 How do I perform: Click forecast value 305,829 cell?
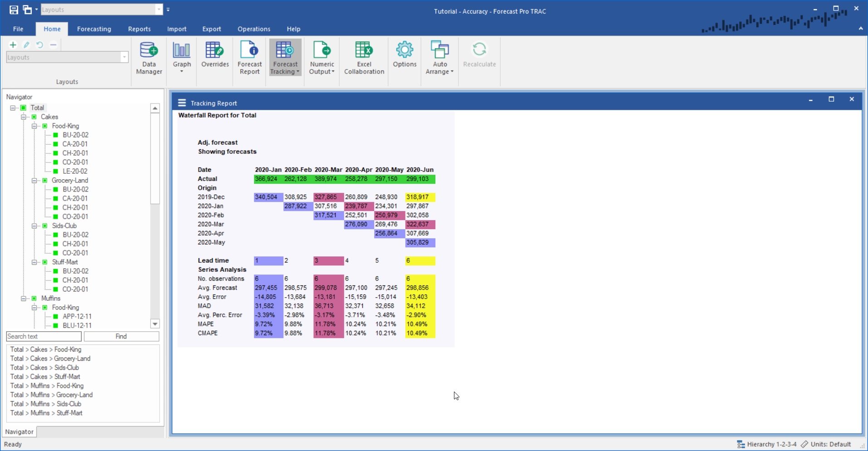(x=420, y=243)
